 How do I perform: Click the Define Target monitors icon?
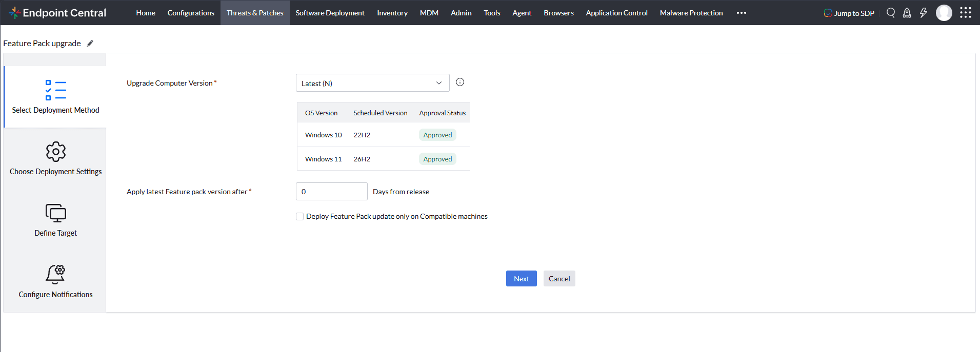pos(55,213)
